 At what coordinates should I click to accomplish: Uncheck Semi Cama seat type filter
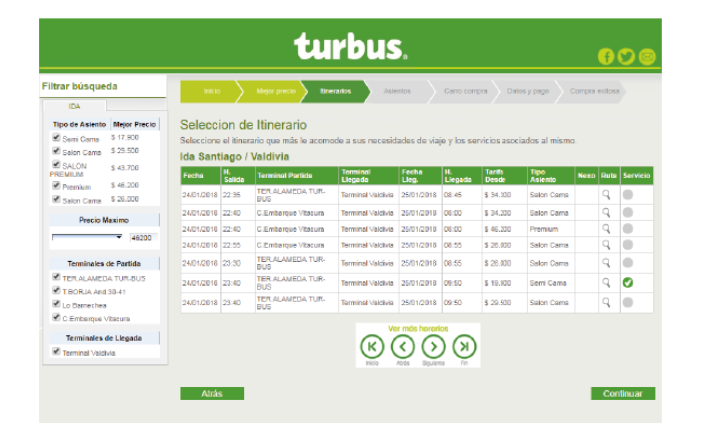click(x=56, y=137)
